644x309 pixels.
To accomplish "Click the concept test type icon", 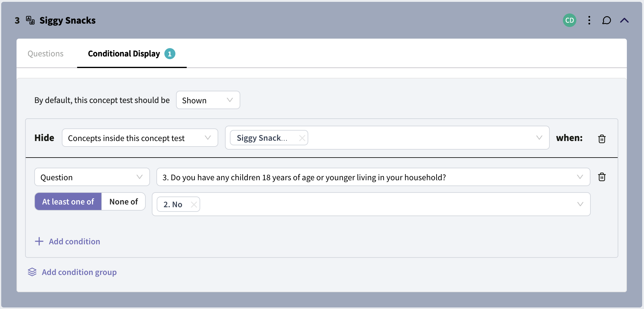I will point(30,20).
